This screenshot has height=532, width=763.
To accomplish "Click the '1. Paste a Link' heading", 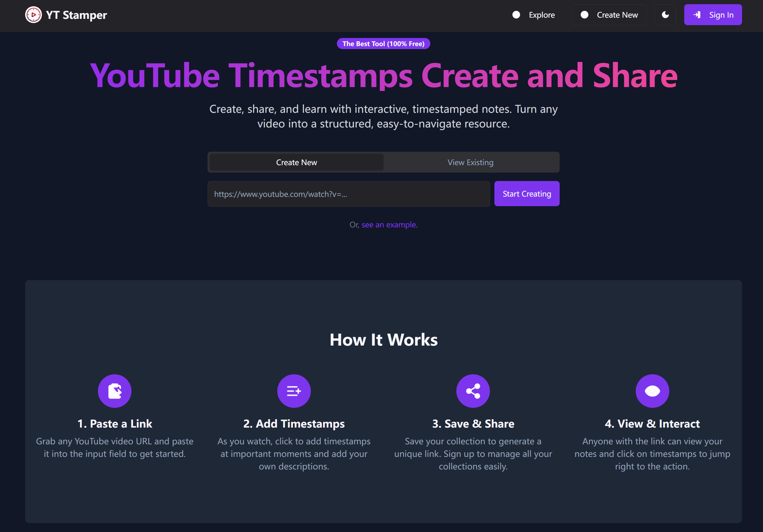I will point(115,424).
